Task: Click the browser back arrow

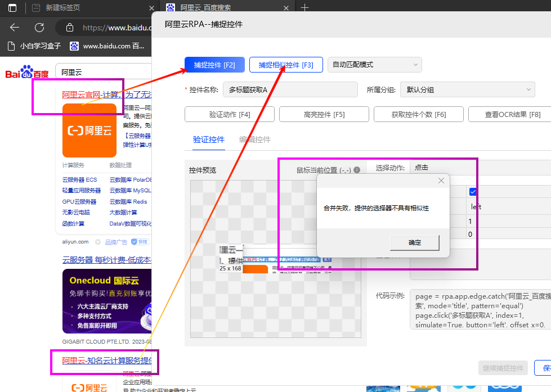Action: point(15,28)
